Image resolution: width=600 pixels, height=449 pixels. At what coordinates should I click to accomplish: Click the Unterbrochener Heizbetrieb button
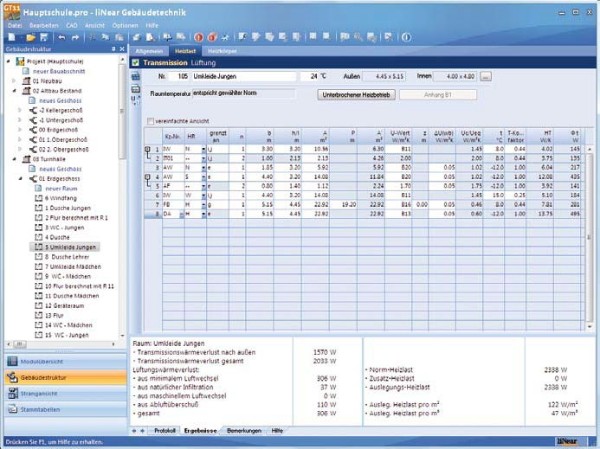356,95
